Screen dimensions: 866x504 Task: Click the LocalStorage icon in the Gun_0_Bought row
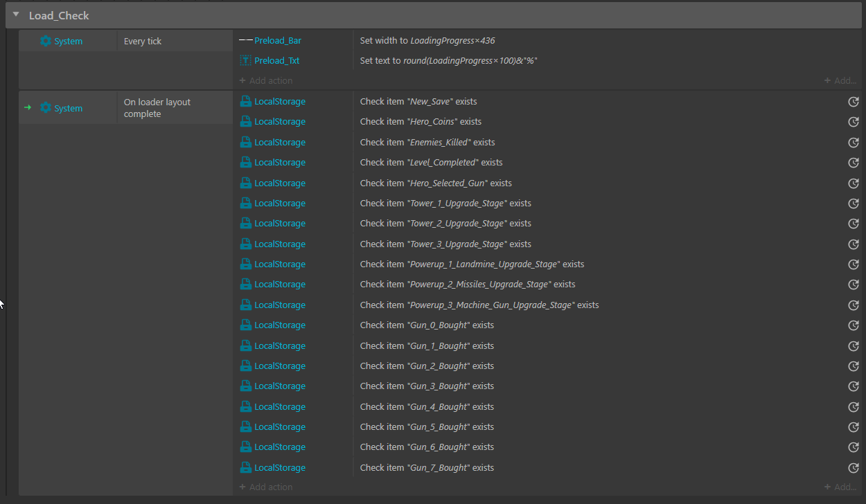point(245,325)
